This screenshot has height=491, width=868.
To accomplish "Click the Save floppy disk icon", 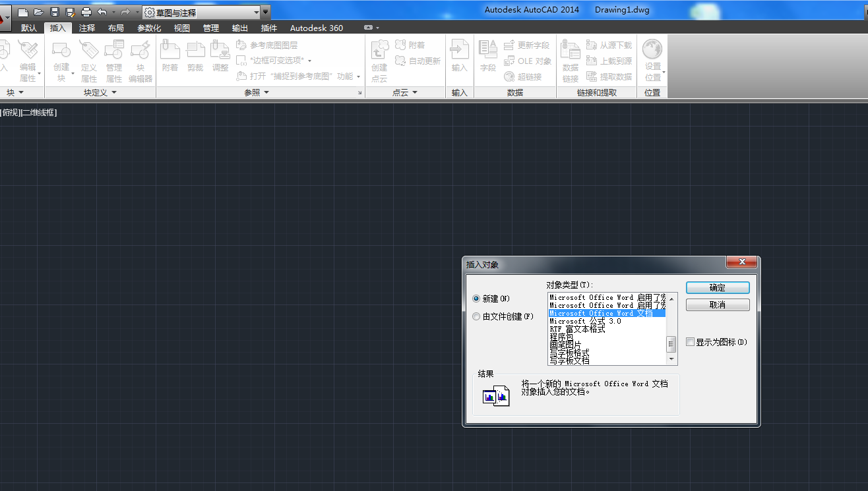I will pos(55,12).
